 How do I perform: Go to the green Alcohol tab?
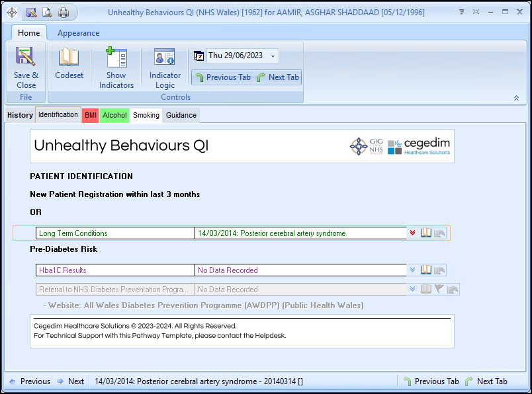(114, 115)
